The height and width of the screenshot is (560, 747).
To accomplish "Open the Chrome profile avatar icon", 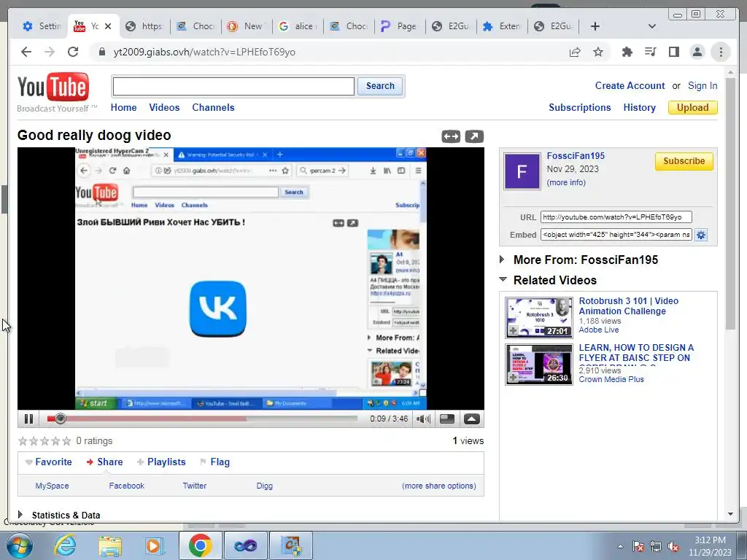I will [697, 52].
